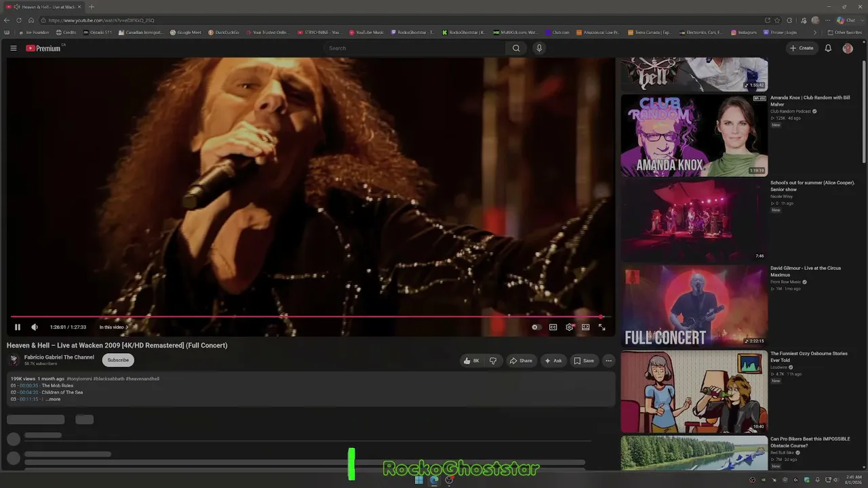Click the magnifier search button
Screen dimensions: 868x488
click(x=516, y=48)
